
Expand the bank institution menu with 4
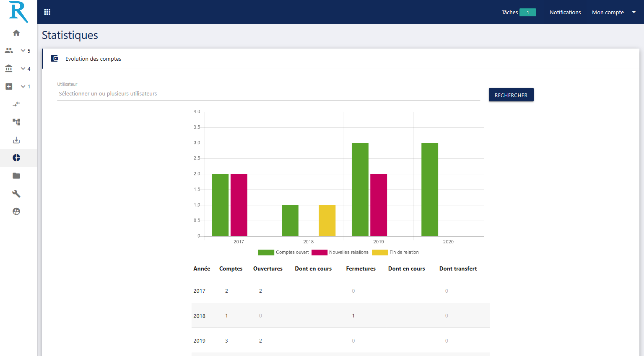click(17, 69)
